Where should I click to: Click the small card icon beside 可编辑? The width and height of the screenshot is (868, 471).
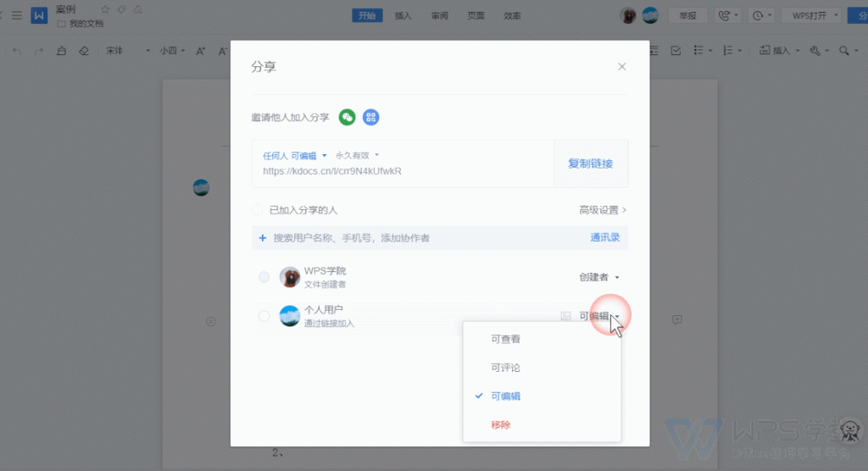point(565,316)
